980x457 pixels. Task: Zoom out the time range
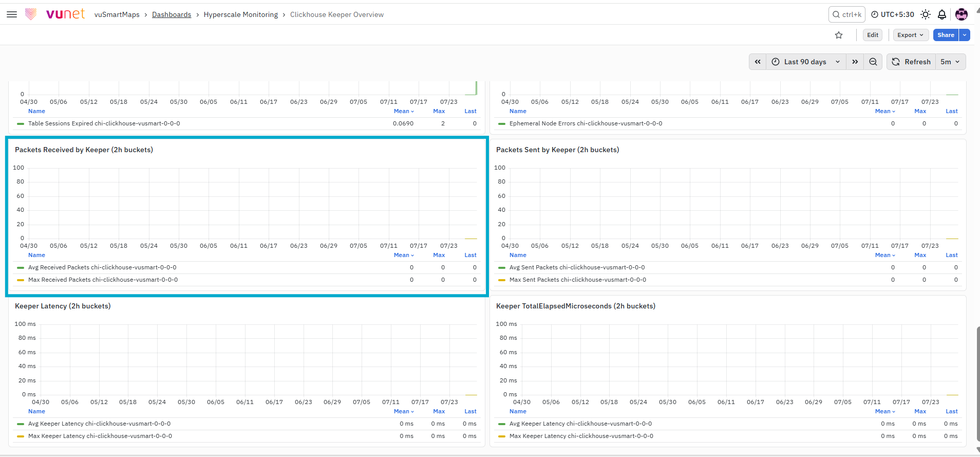[x=873, y=62]
